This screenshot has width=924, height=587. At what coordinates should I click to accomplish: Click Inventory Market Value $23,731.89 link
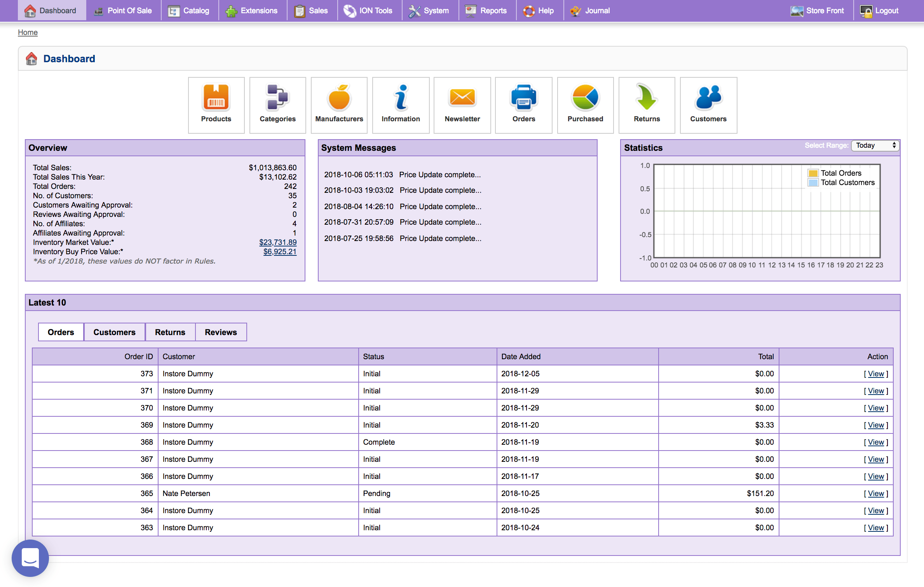[x=278, y=242]
